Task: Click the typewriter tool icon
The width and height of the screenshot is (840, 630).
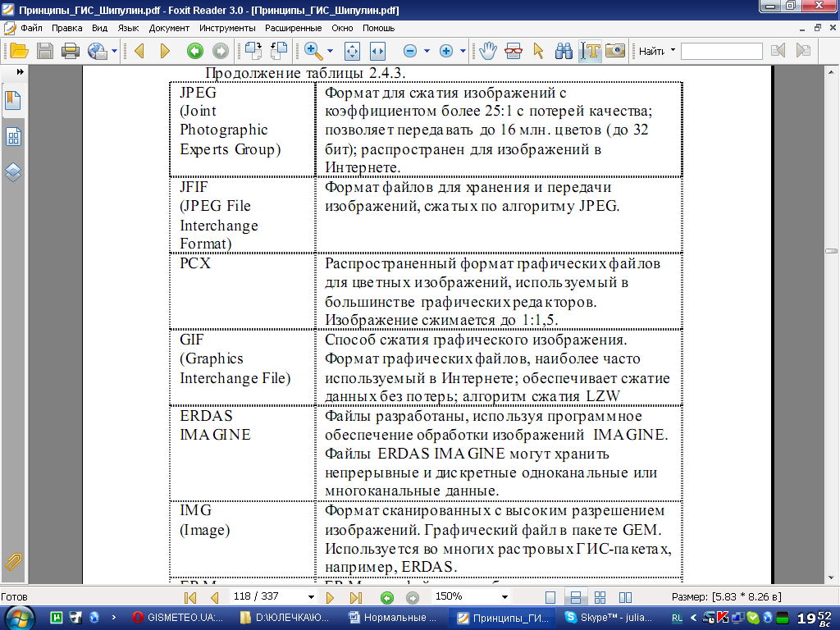Action: pos(514,51)
